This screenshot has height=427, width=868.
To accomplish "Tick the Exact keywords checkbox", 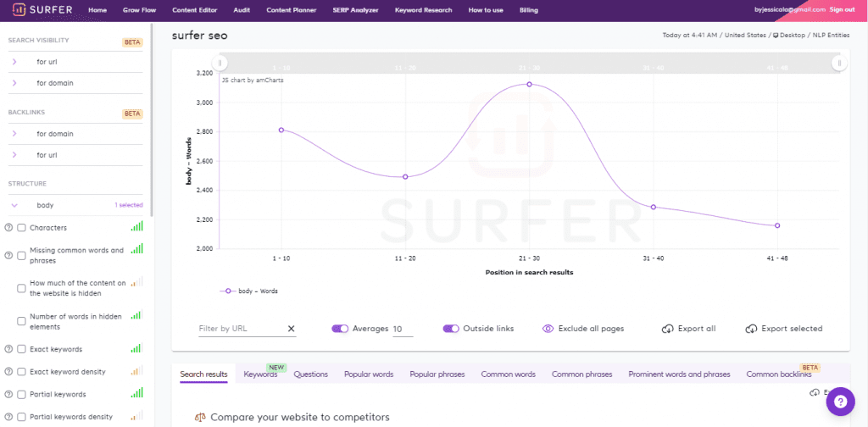I will [21, 350].
